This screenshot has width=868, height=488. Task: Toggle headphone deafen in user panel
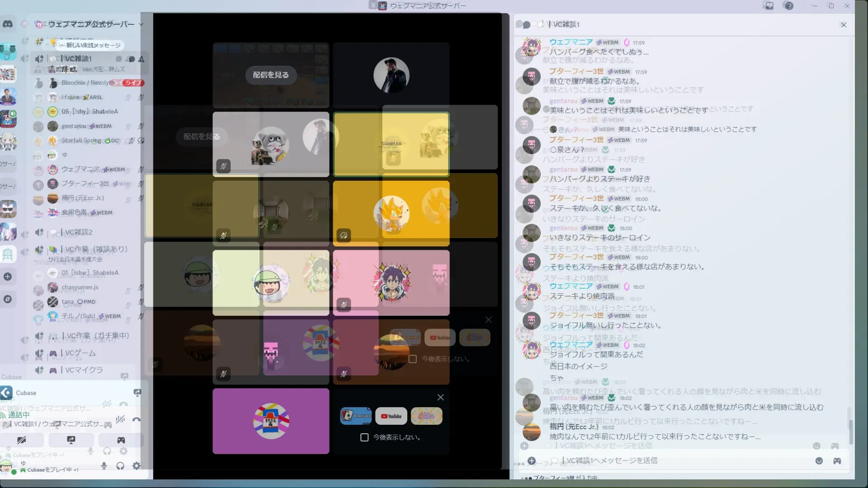[x=120, y=466]
